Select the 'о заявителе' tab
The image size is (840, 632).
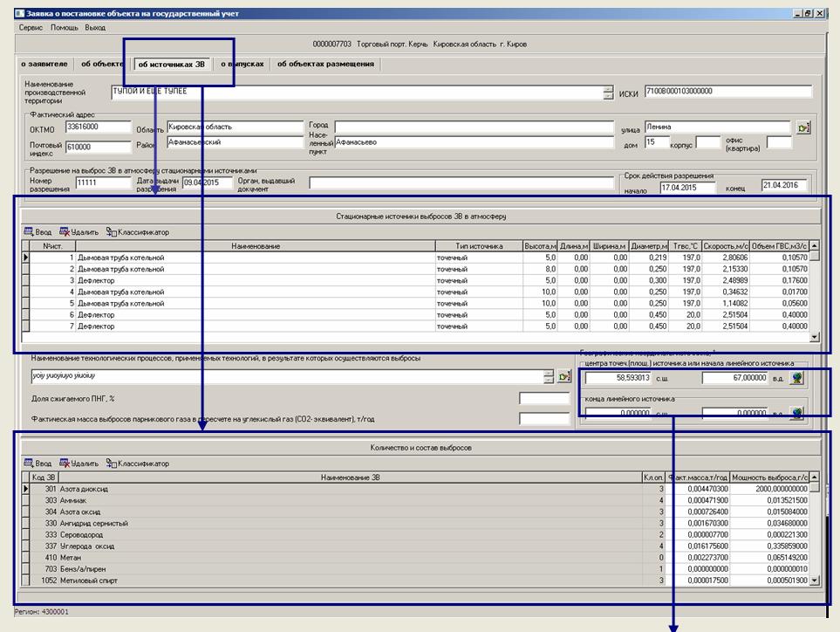44,64
